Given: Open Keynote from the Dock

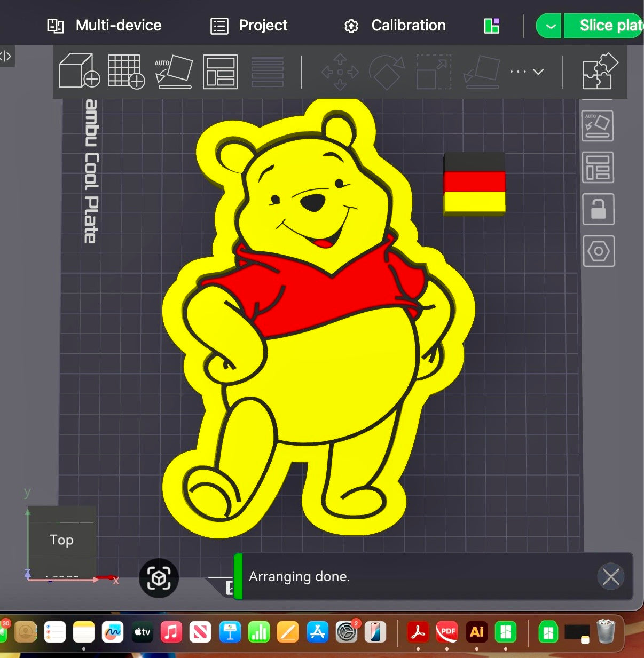Looking at the screenshot, I should point(230,632).
